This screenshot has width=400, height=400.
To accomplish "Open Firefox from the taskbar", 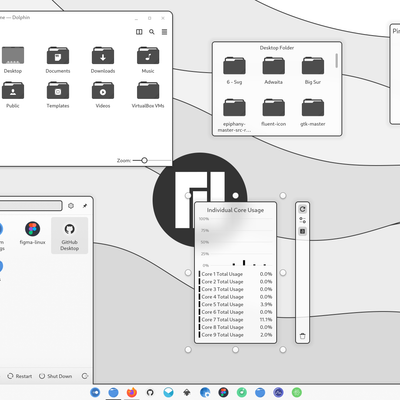I will tap(132, 392).
